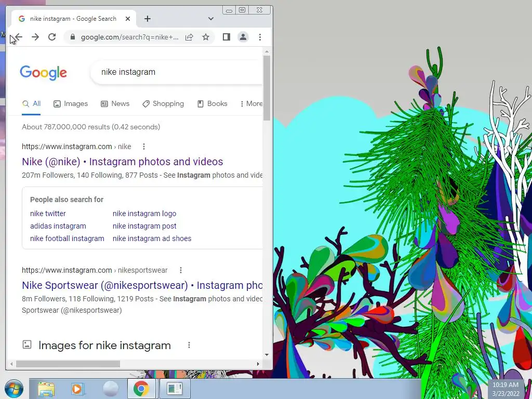Share this page using the share icon
This screenshot has height=399, width=532.
[x=189, y=37]
